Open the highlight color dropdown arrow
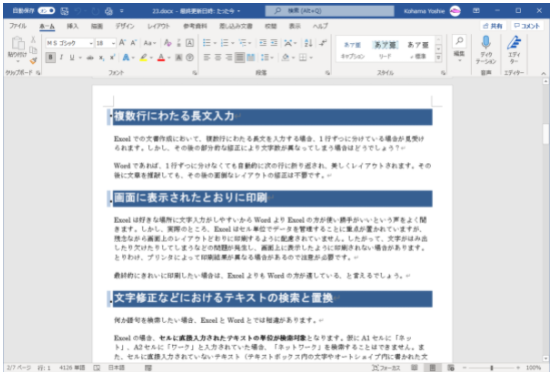This screenshot has height=372, width=550. [151, 58]
